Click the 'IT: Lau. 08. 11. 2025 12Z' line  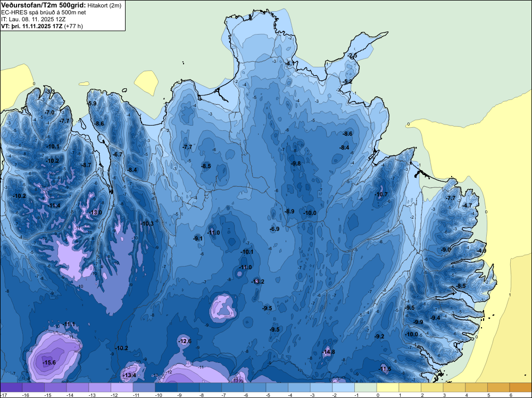click(x=32, y=19)
